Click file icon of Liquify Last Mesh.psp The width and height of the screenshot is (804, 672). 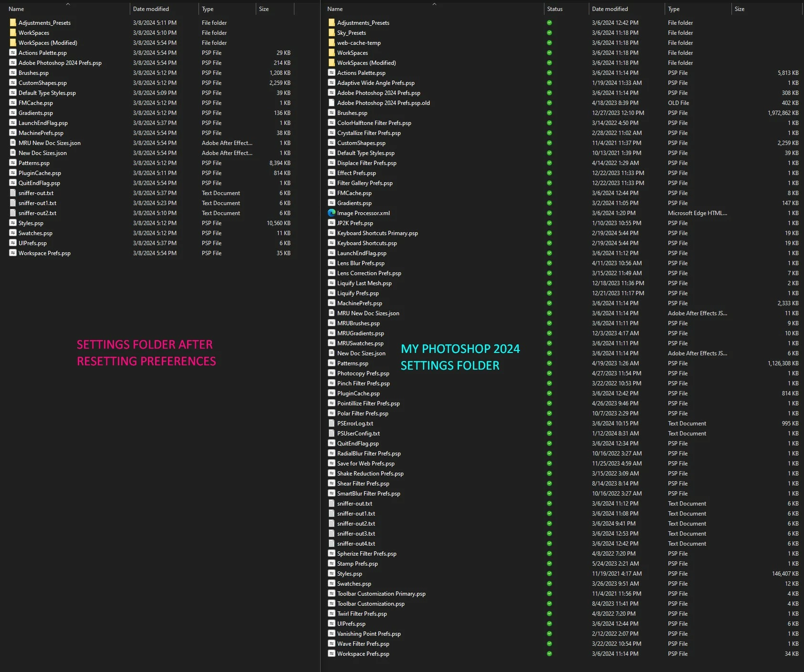(332, 283)
